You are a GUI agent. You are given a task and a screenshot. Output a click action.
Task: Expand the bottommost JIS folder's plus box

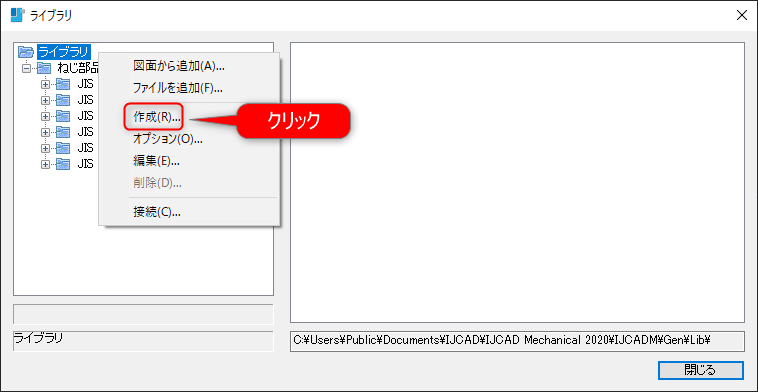click(x=45, y=164)
